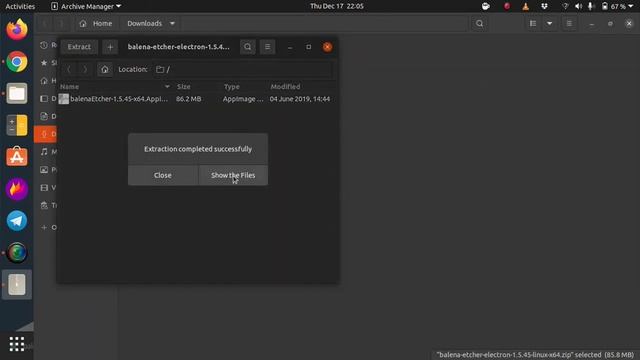640x360 pixels.
Task: Open Ubuntu Software from the dock
Action: tap(17, 157)
